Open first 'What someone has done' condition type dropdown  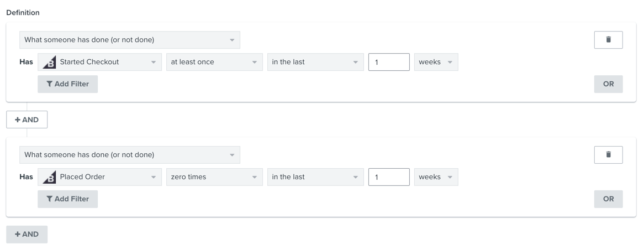point(129,40)
